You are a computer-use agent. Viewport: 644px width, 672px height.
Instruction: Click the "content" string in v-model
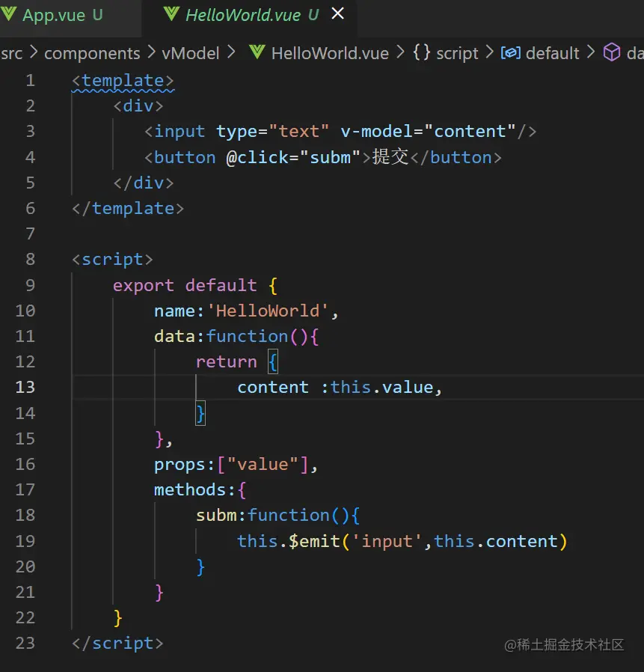470,132
